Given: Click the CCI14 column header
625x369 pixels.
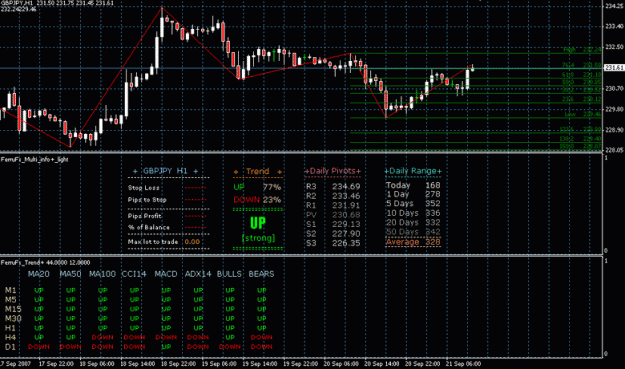Looking at the screenshot, I should 134,274.
